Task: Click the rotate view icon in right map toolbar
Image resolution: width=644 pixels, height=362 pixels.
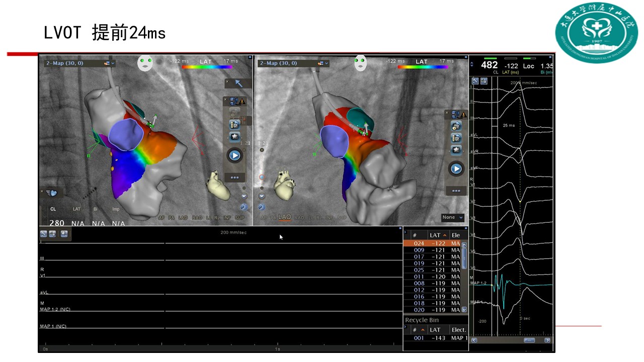Action: point(456,138)
